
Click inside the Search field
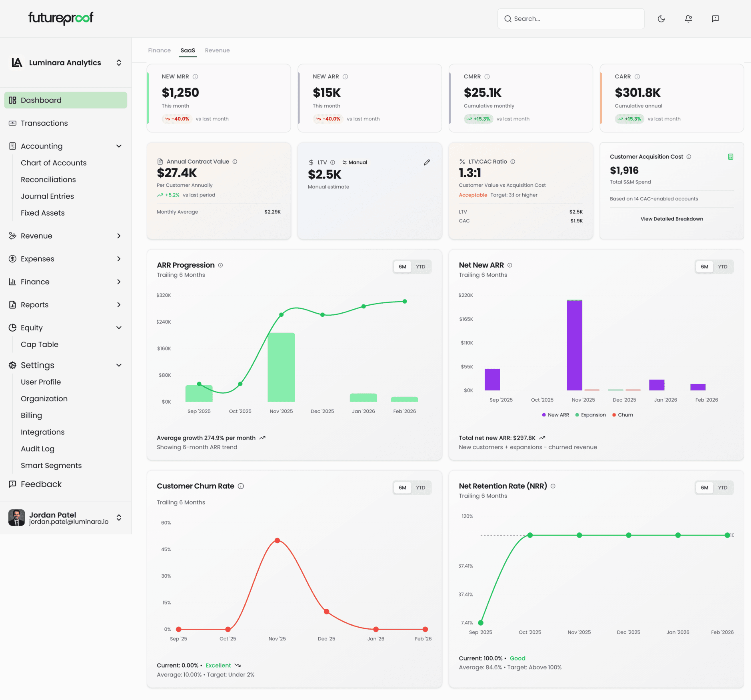click(x=570, y=18)
